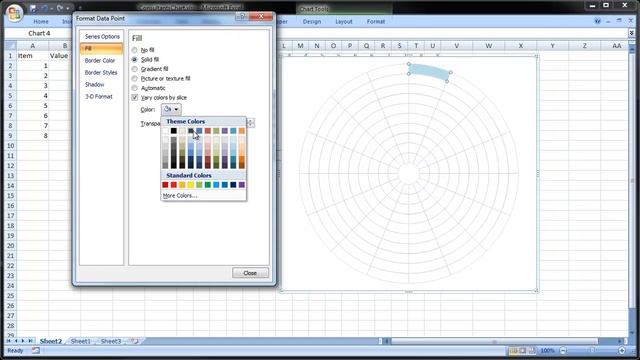This screenshot has height=360, width=640.
Task: Click the horizontal scrollbar thumb
Action: [x=494, y=341]
